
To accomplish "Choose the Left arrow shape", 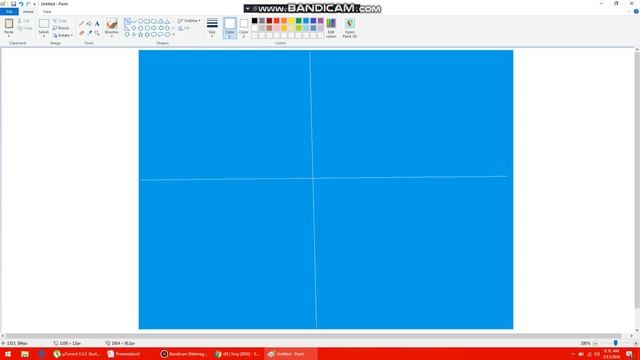I will tap(160, 28).
